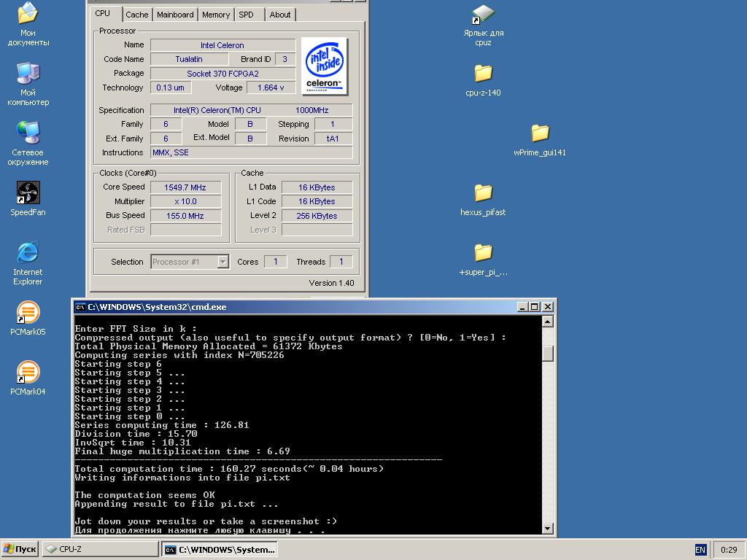This screenshot has width=747, height=560.
Task: Select the CPU tab in CPU-Z
Action: pos(102,13)
